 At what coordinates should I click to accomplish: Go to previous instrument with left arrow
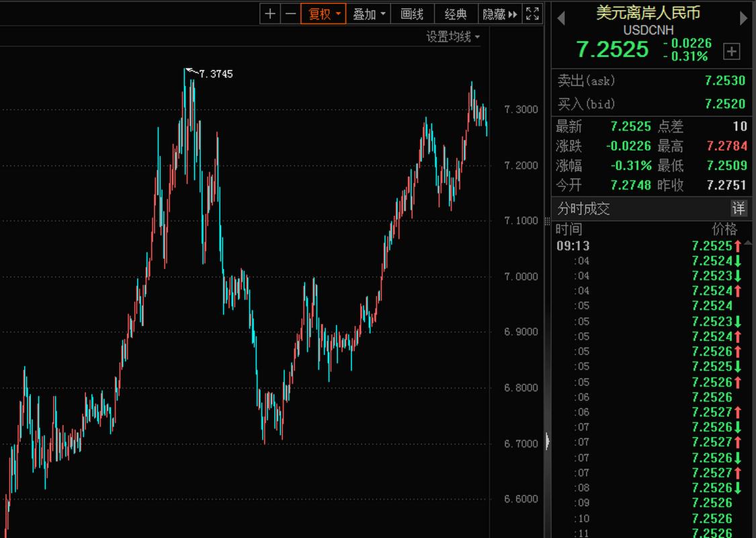(561, 17)
